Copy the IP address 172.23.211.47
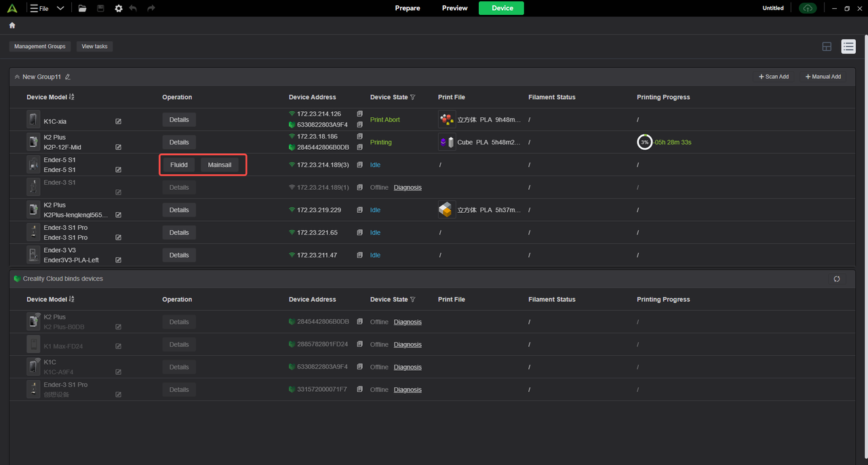This screenshot has width=868, height=465. [360, 255]
